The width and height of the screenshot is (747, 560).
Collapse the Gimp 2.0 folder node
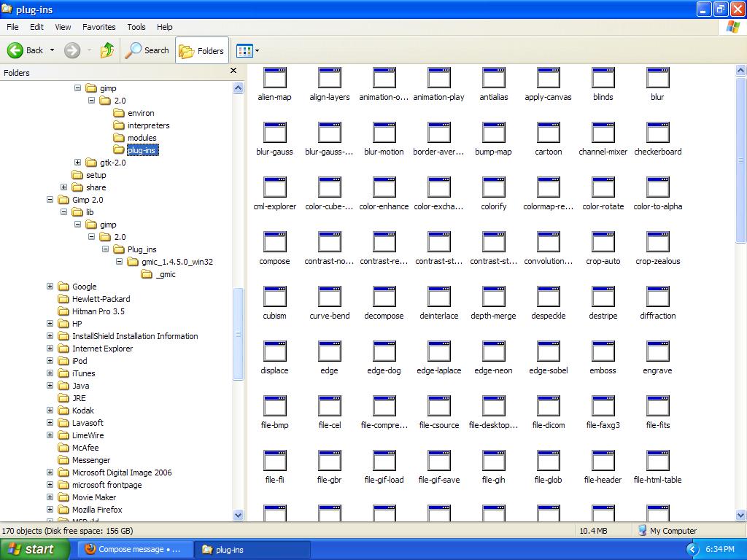[x=50, y=200]
